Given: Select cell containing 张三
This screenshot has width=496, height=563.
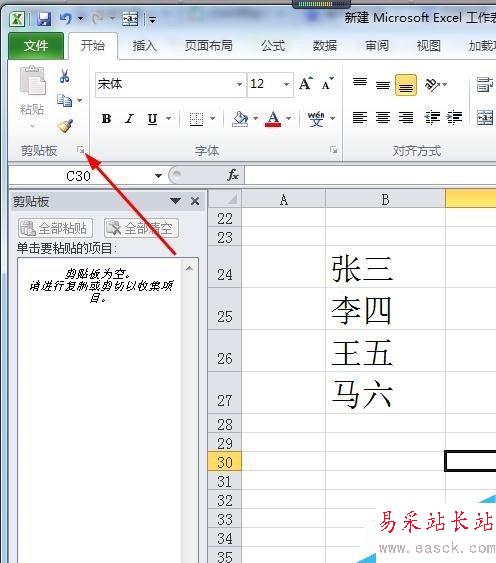Looking at the screenshot, I should tap(385, 266).
